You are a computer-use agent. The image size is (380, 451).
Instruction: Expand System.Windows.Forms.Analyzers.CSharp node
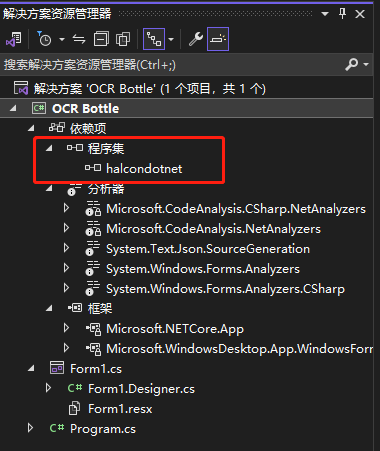(x=66, y=288)
